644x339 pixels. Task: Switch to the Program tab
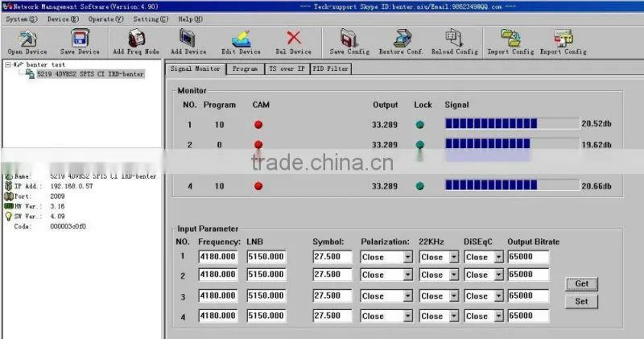point(246,69)
